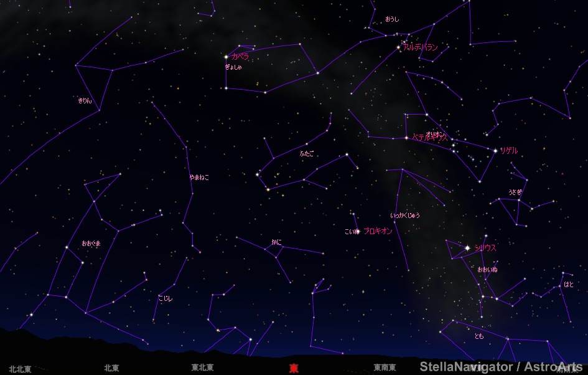588x375 pixels.
Task: Select the 東南東 direction label
Action: click(x=385, y=368)
